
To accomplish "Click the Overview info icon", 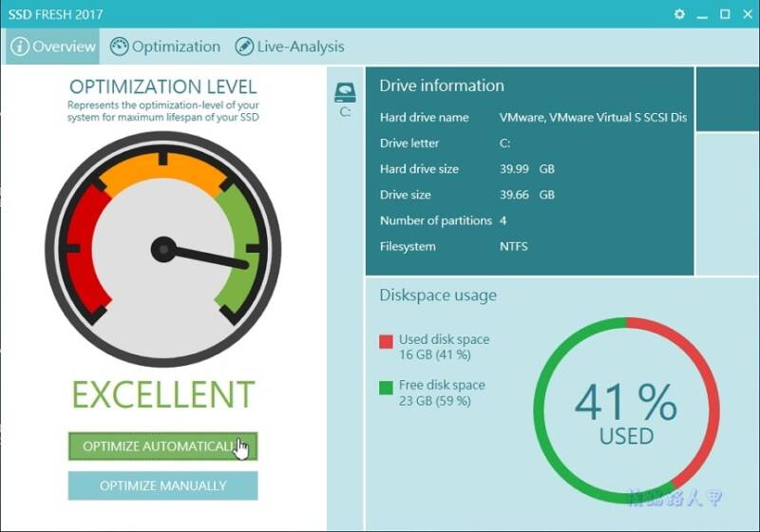I will tap(20, 47).
